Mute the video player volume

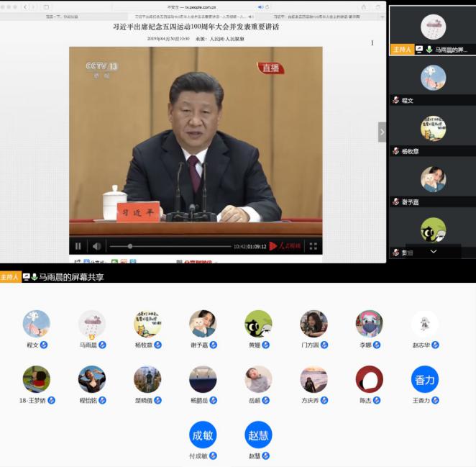[96, 246]
